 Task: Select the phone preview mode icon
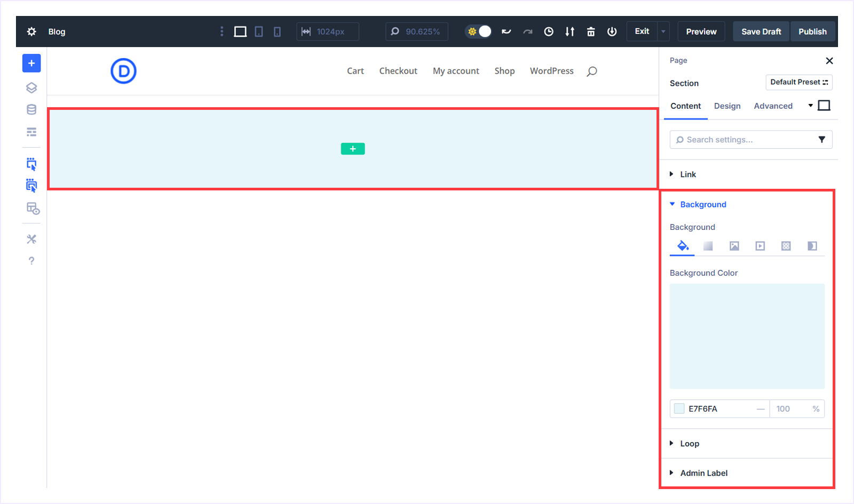pyautogui.click(x=276, y=31)
